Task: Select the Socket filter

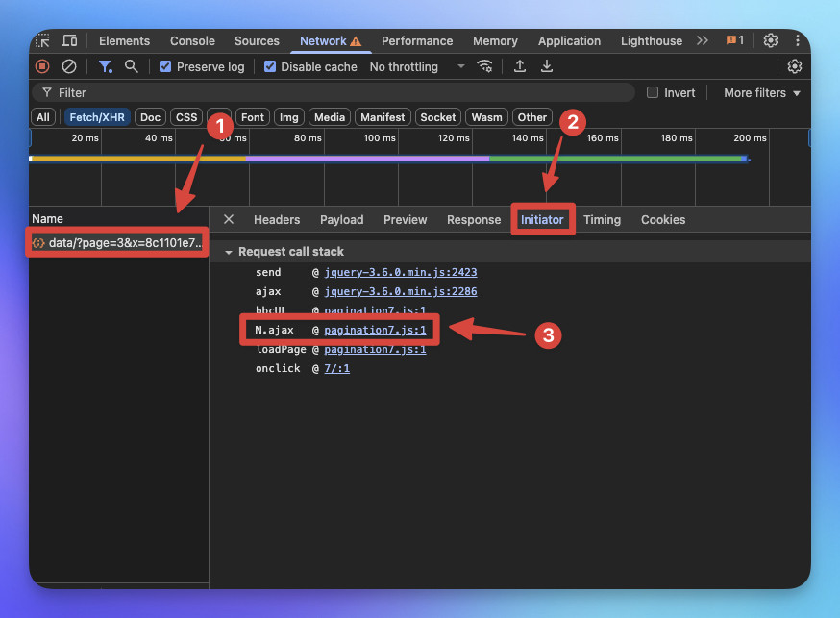Action: coord(437,117)
